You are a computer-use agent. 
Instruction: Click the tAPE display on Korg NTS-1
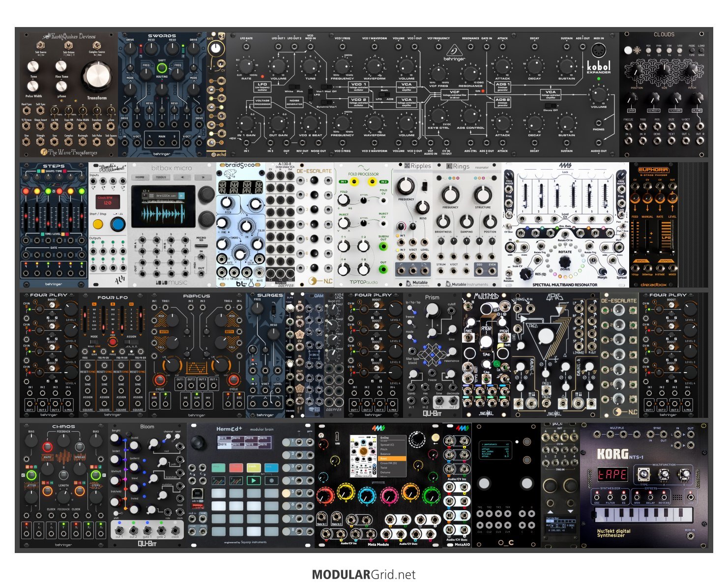[x=612, y=474]
